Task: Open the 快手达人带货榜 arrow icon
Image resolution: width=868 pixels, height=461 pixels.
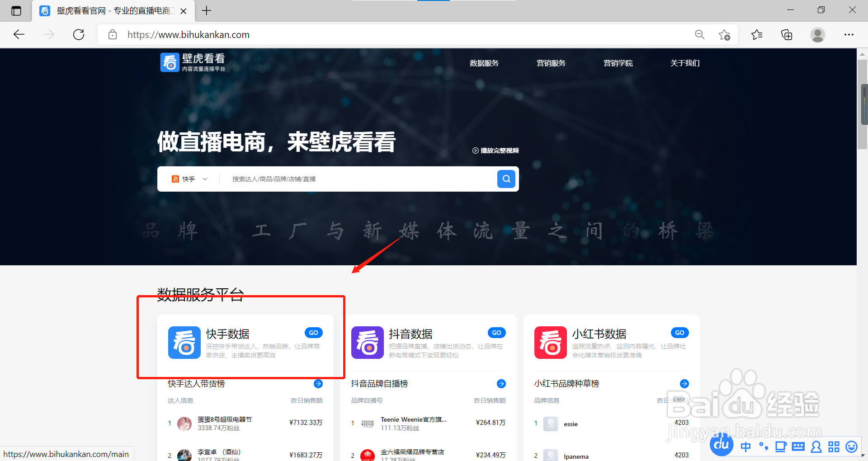Action: click(x=318, y=383)
